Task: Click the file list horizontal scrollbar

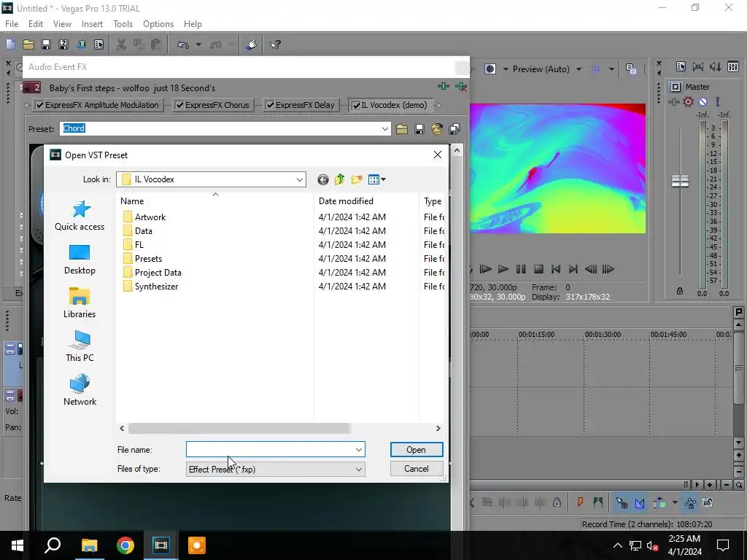Action: [x=239, y=428]
